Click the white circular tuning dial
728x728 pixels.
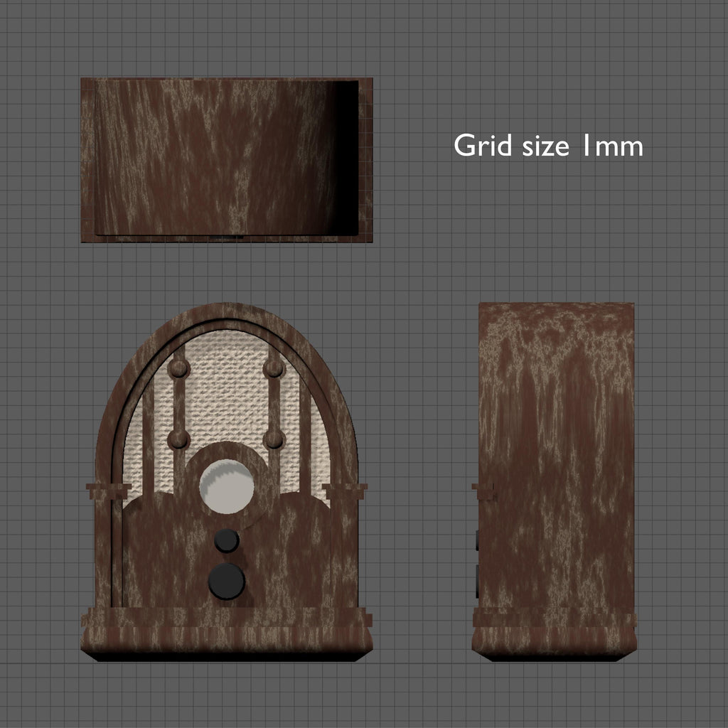227,486
